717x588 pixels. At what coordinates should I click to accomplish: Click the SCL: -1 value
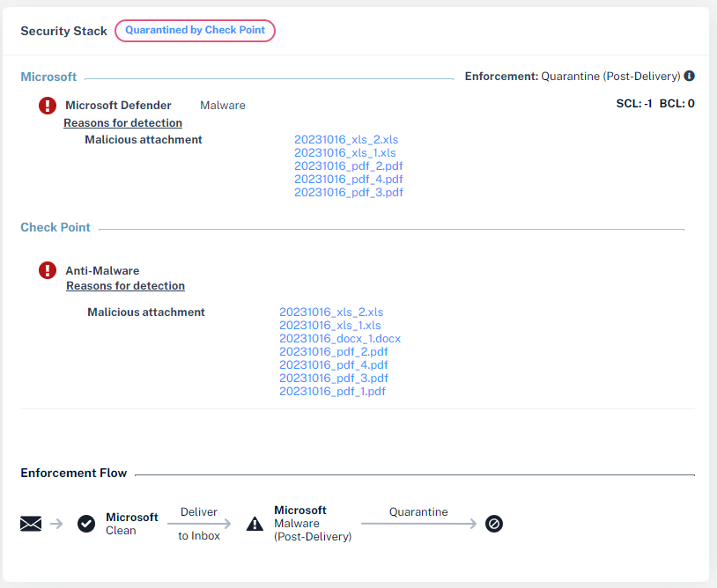coord(634,104)
